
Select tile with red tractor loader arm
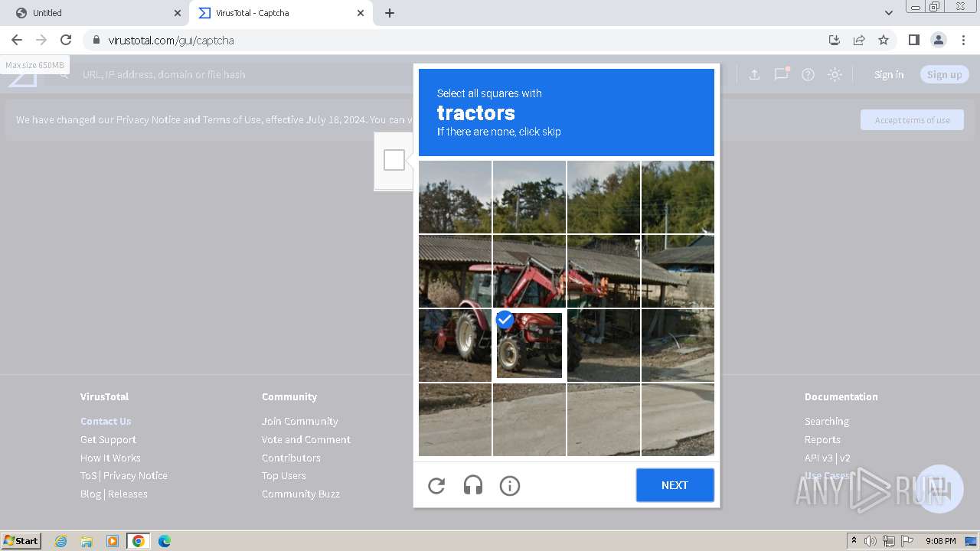click(529, 271)
